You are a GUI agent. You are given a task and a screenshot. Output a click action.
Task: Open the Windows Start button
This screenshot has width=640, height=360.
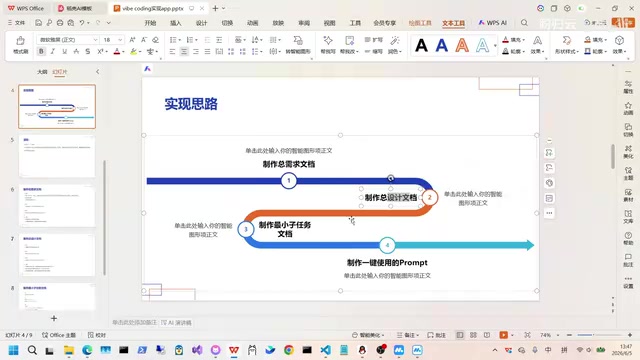coord(13,350)
